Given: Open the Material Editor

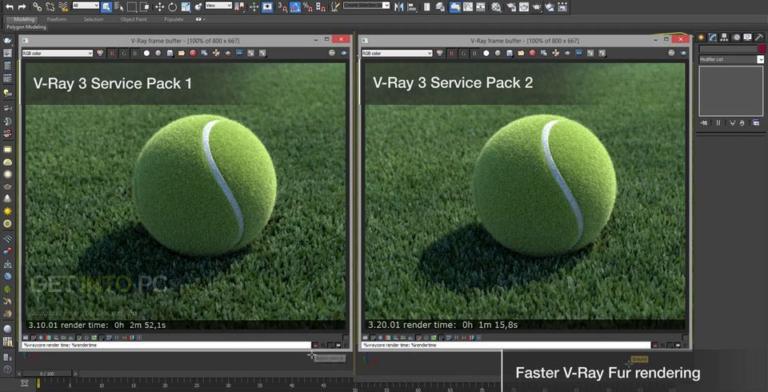Looking at the screenshot, I should (x=496, y=7).
